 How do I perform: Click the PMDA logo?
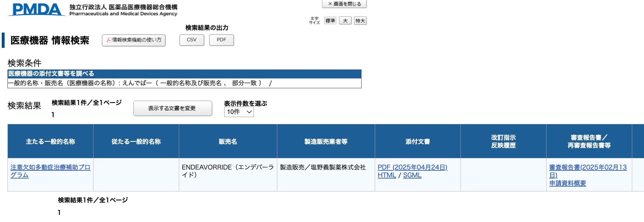(37, 10)
